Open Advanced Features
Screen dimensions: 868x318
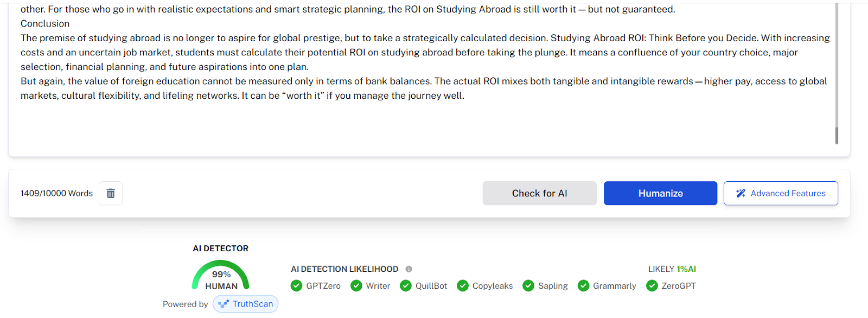point(781,193)
